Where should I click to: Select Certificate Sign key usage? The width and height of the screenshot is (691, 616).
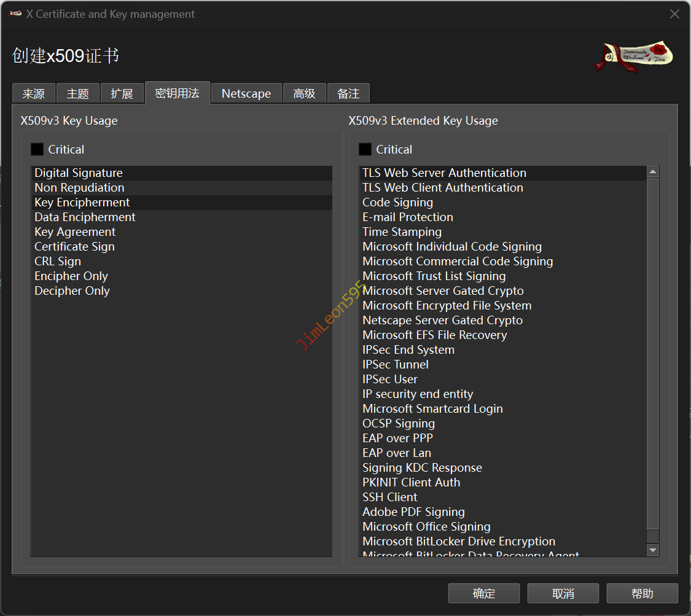coord(74,247)
